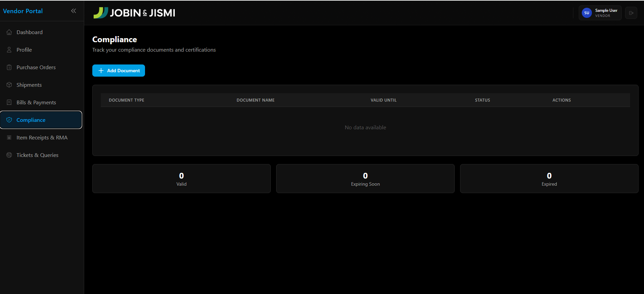
Task: Select the Expired count card
Action: pos(549,179)
